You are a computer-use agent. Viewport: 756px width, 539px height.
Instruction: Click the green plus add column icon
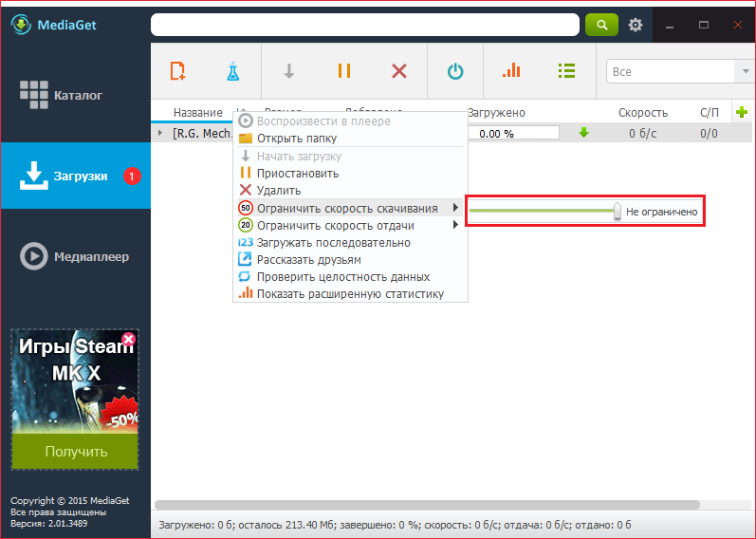click(x=742, y=112)
